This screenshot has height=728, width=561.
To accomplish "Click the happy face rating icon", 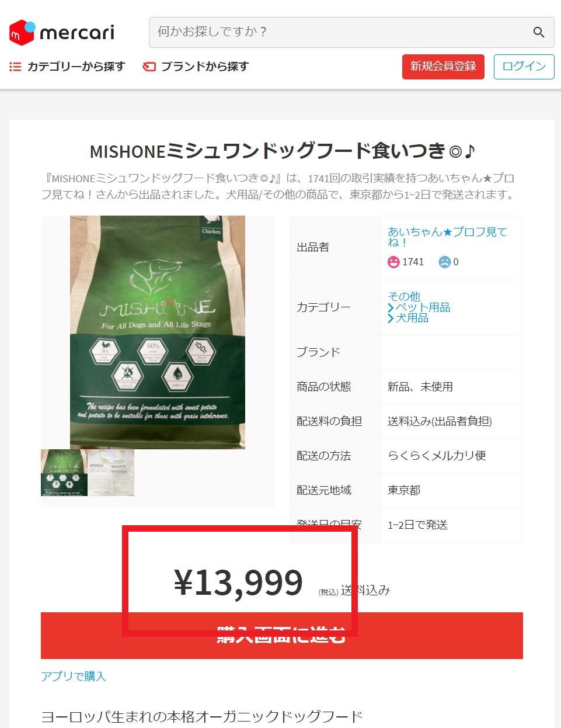I will pyautogui.click(x=393, y=262).
